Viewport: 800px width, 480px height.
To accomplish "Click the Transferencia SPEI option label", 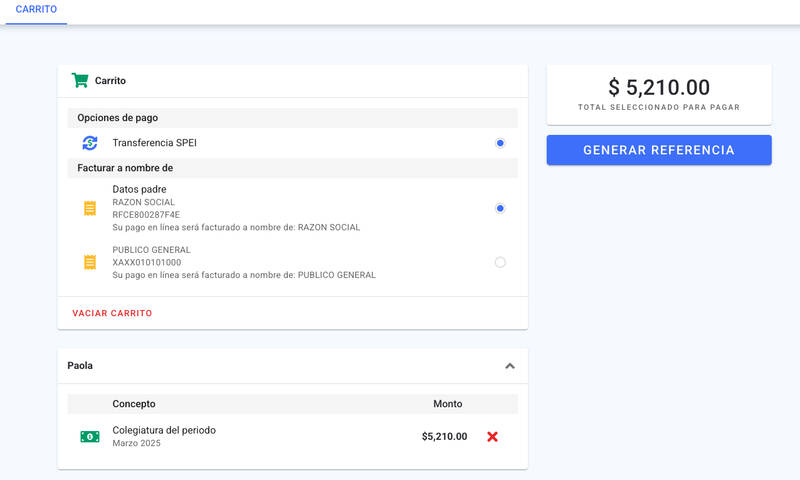I will 155,143.
